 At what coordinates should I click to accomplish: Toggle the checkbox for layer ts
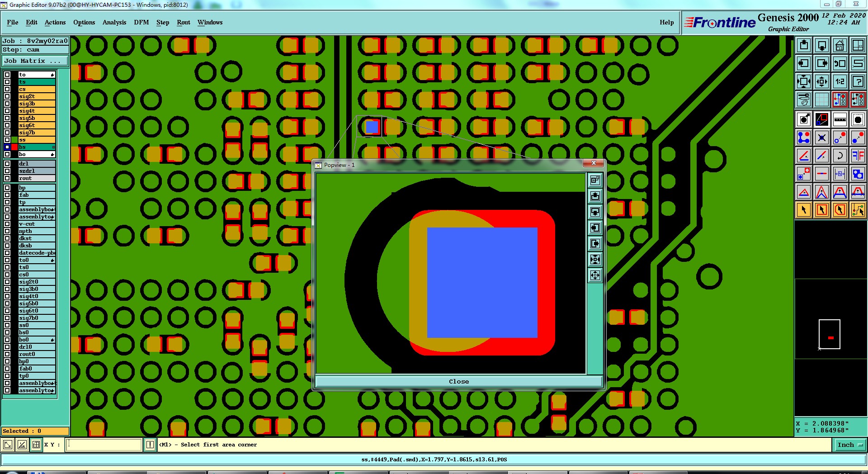click(7, 82)
